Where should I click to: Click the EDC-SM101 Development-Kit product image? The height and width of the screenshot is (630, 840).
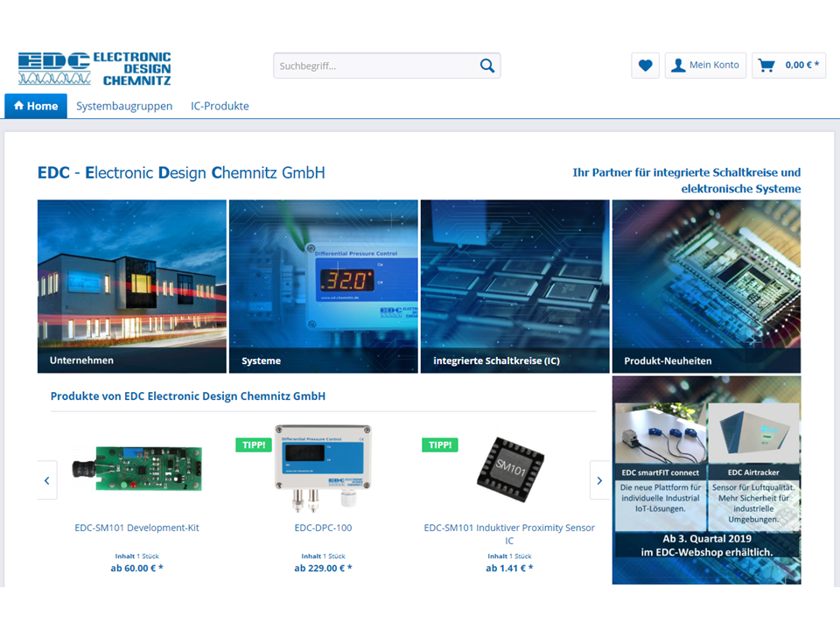[137, 467]
